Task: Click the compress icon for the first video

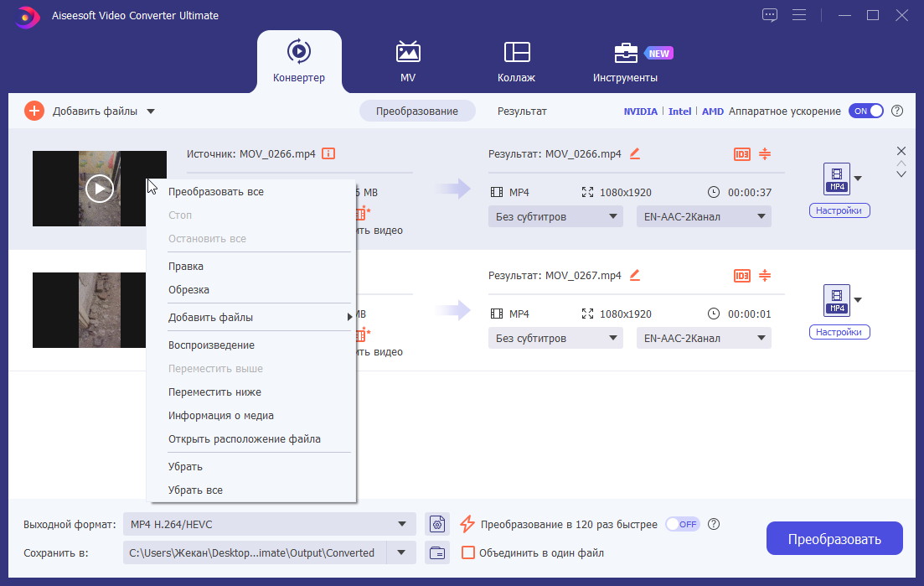Action: [x=764, y=153]
